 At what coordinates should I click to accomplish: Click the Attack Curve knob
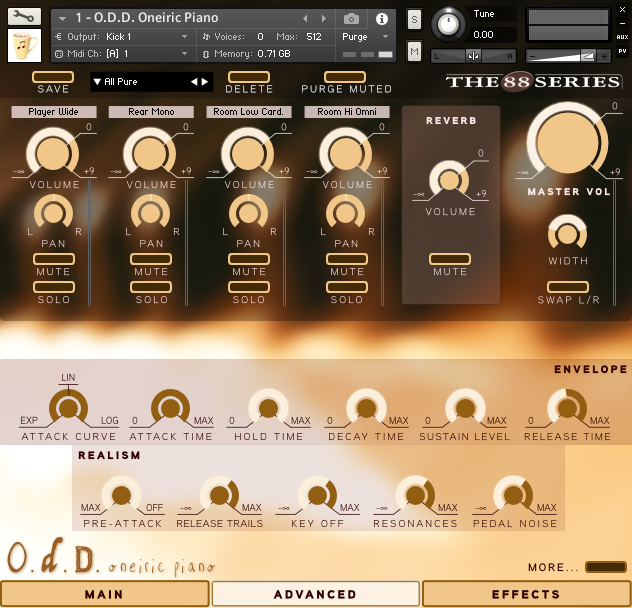(x=69, y=408)
